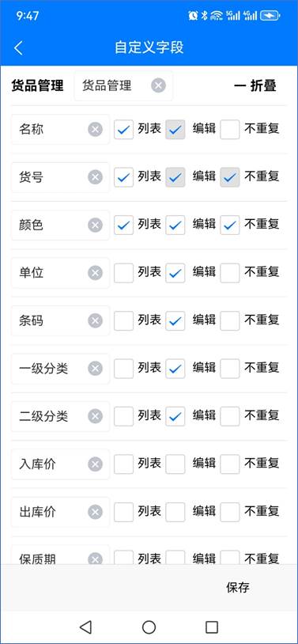
Task: Clear the 货品管理 input with its X icon
Action: click(x=158, y=85)
